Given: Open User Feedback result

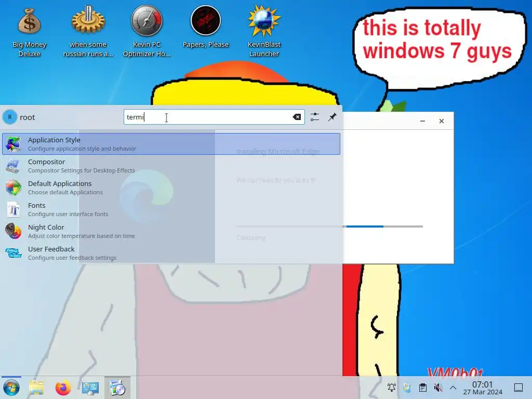Looking at the screenshot, I should click(x=171, y=253).
